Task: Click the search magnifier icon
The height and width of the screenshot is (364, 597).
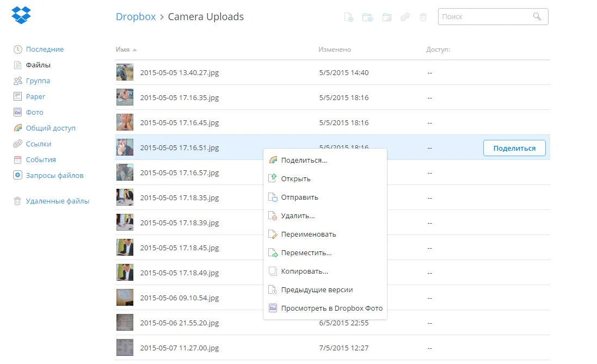Action: point(537,16)
